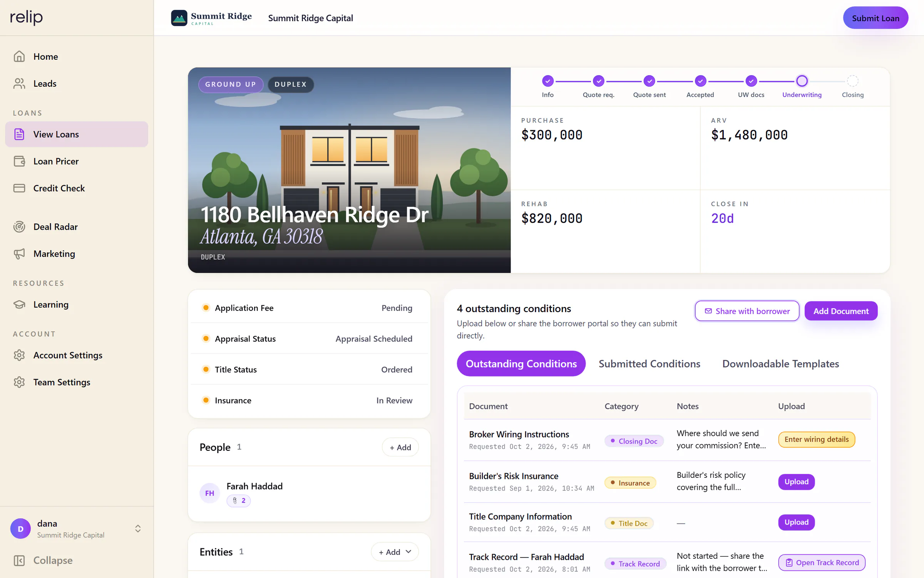The height and width of the screenshot is (578, 924).
Task: Click the Team Settings gear icon
Action: tap(19, 382)
